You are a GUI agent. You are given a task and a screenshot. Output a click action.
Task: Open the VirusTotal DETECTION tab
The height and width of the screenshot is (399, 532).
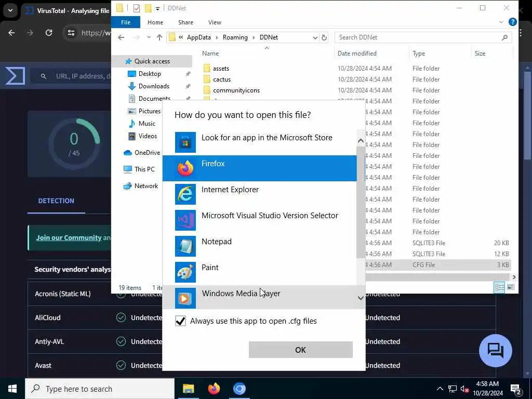tap(56, 201)
